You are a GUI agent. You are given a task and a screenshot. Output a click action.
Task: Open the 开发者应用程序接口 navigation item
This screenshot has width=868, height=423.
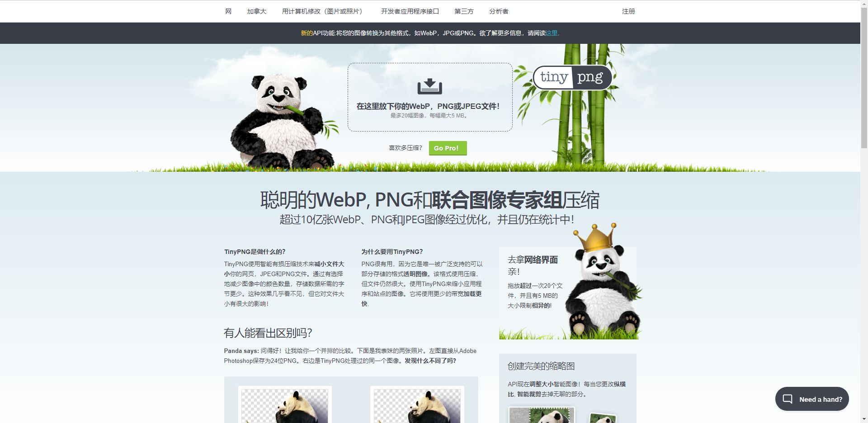pyautogui.click(x=410, y=11)
